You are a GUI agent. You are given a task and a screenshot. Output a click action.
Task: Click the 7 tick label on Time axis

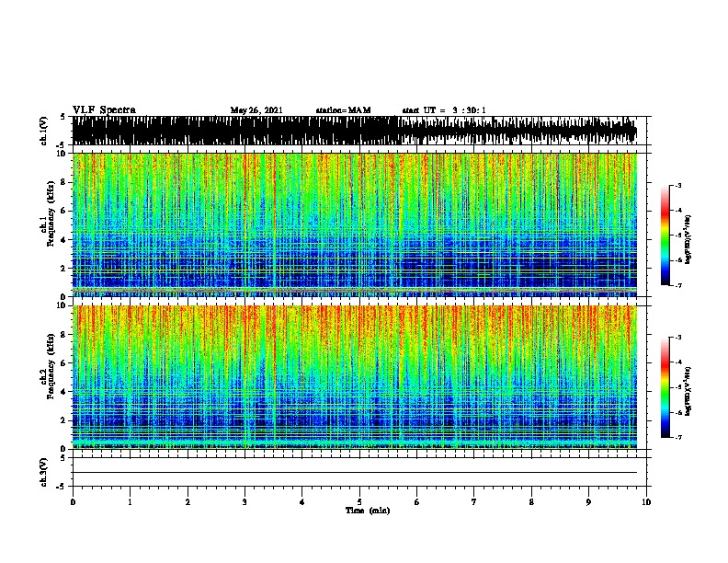click(474, 502)
